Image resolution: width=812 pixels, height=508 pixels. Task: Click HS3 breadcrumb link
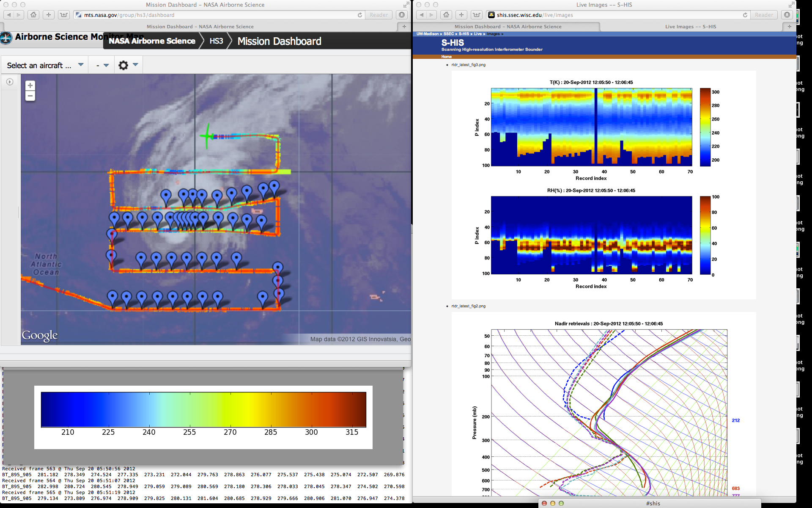point(216,41)
